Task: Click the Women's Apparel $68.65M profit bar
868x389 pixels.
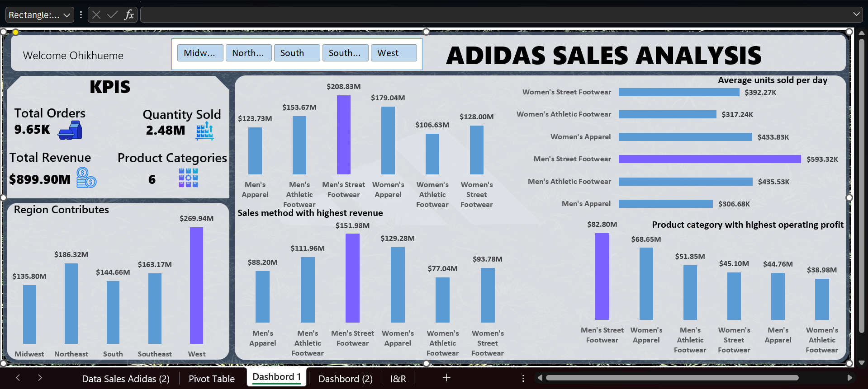Action: point(646,284)
